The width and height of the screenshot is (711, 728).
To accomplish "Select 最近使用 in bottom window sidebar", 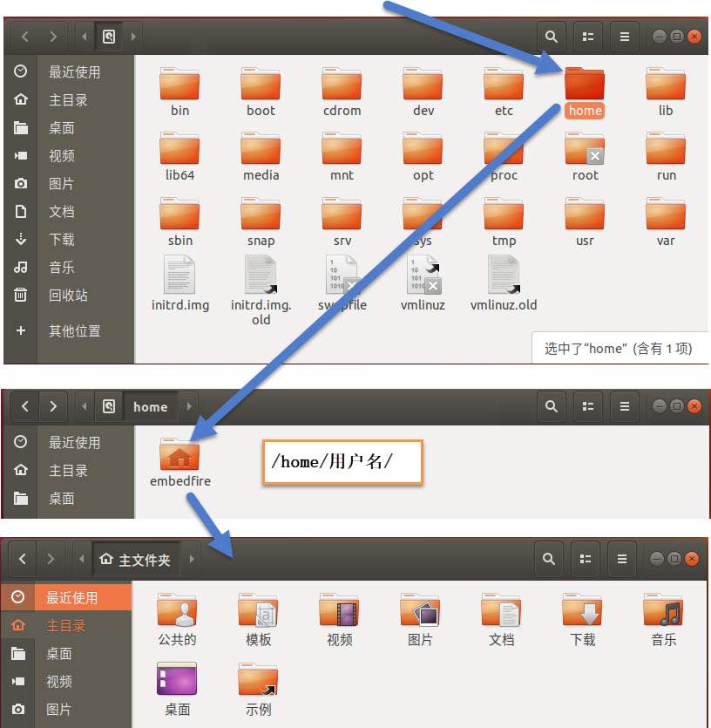I will 66,597.
